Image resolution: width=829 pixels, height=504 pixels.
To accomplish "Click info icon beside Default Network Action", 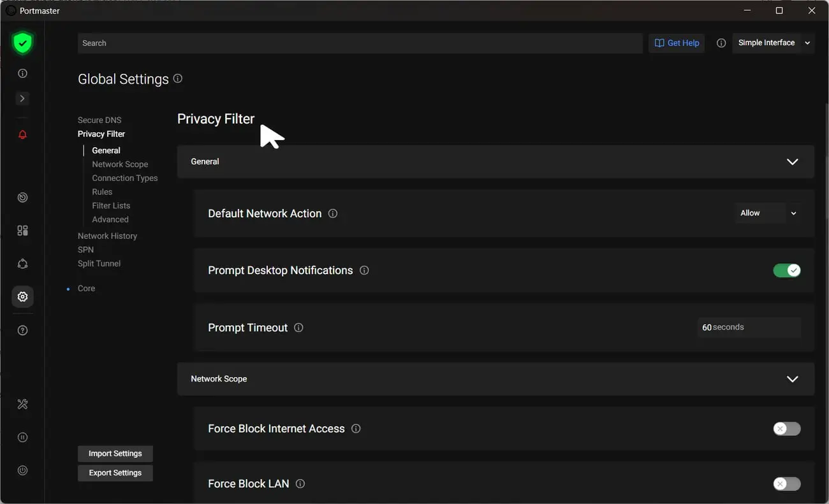I will [332, 213].
